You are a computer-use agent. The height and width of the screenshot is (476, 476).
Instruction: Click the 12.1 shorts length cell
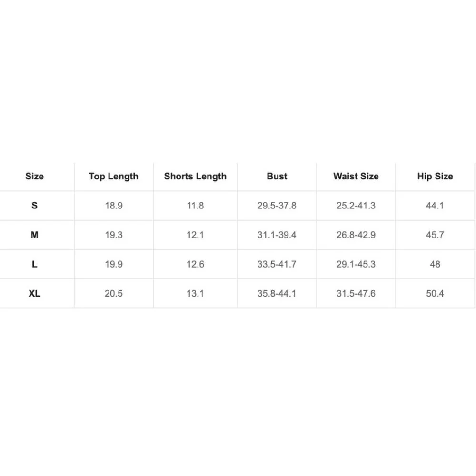tap(195, 235)
